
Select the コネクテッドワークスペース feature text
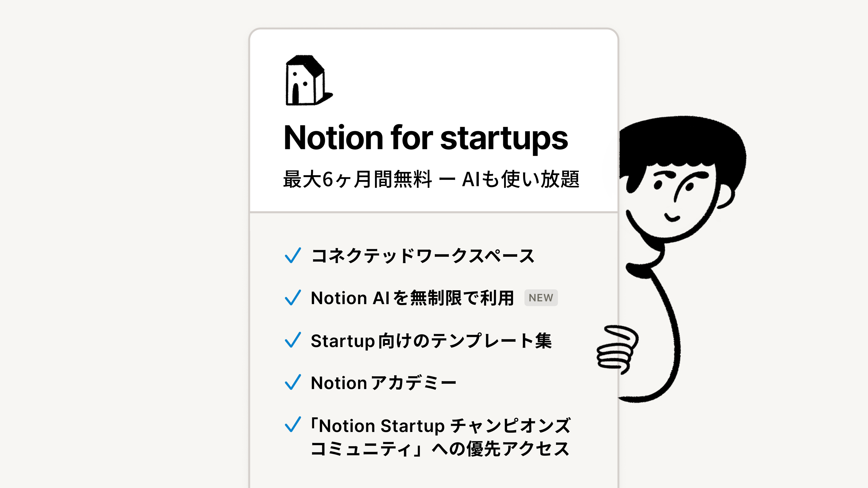point(423,256)
